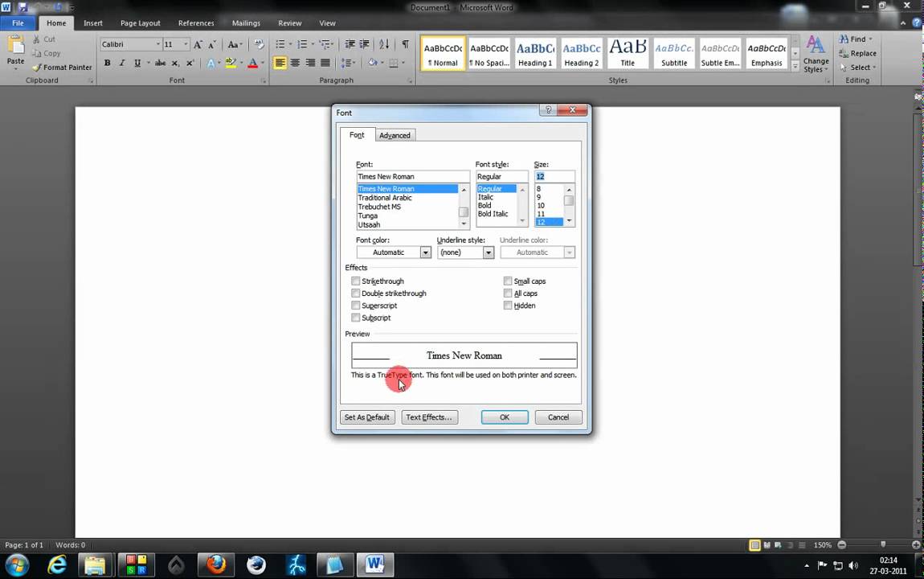Image resolution: width=924 pixels, height=579 pixels.
Task: Open the References tab
Action: (x=195, y=23)
